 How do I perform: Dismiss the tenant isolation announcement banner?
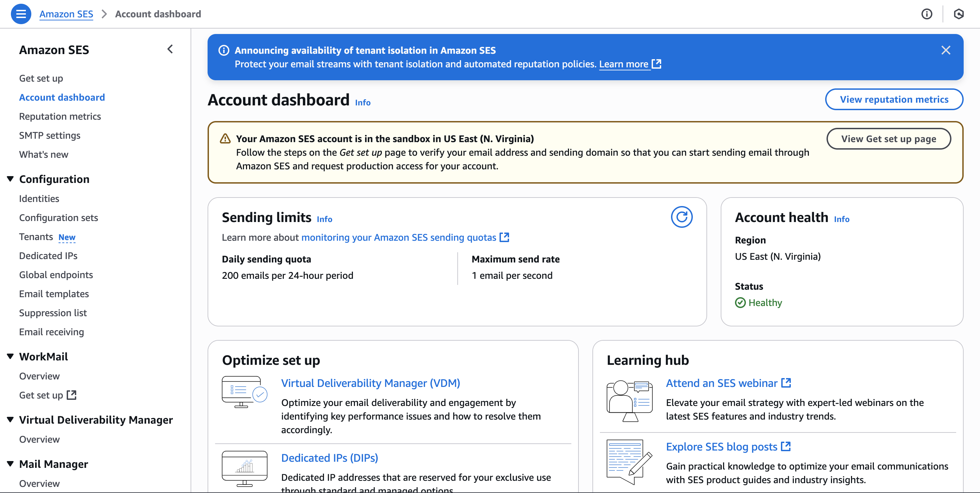pos(946,50)
